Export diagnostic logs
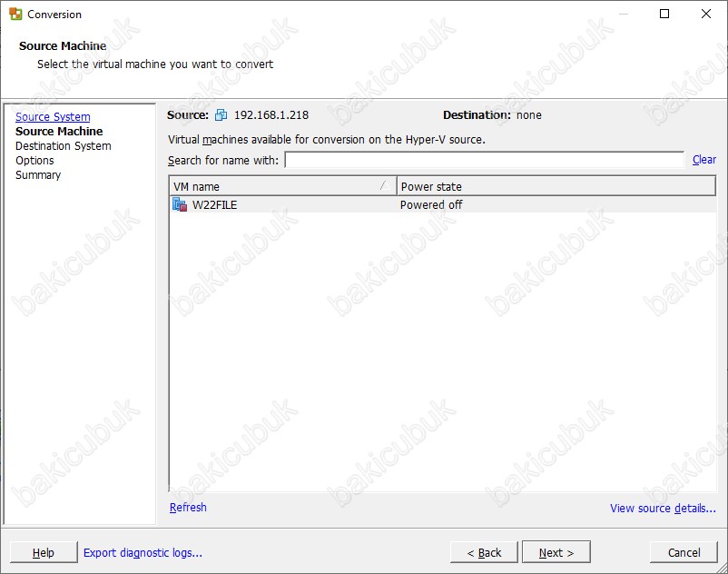728x574 pixels. click(143, 552)
